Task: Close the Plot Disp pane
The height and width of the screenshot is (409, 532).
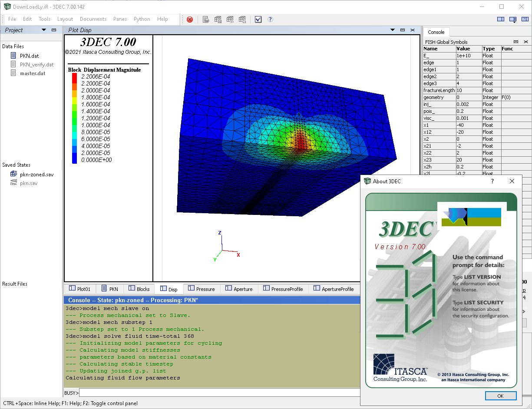Action: 413,30
